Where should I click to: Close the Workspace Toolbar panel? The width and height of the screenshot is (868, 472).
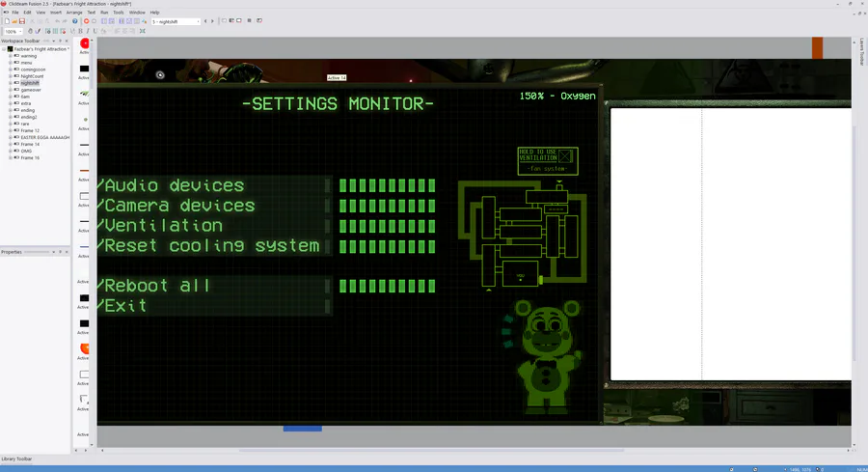pyautogui.click(x=67, y=41)
